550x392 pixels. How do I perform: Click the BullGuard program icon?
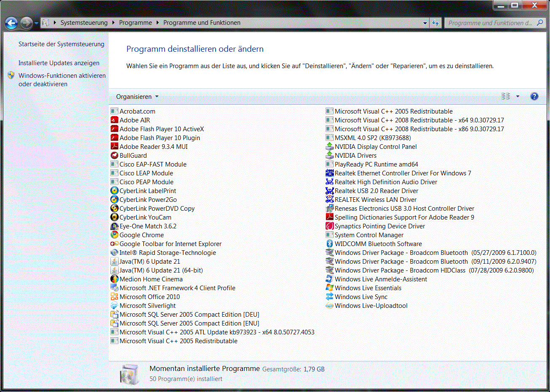114,155
